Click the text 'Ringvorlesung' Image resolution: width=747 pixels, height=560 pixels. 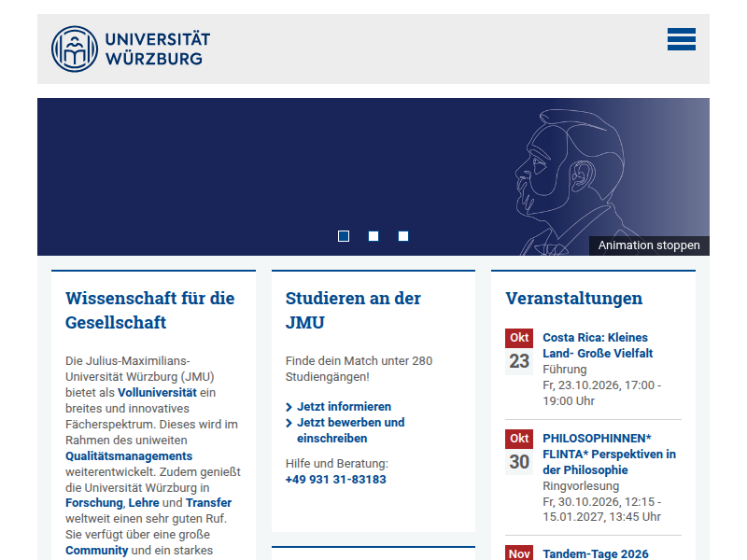point(581,485)
